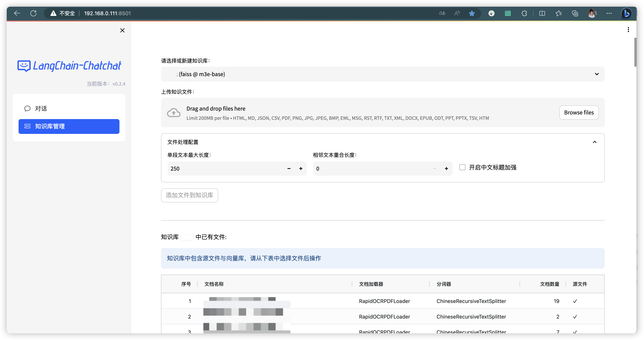This screenshot has height=340, width=644.
Task: Collapse the 文件处理配置 expander
Action: coord(594,142)
